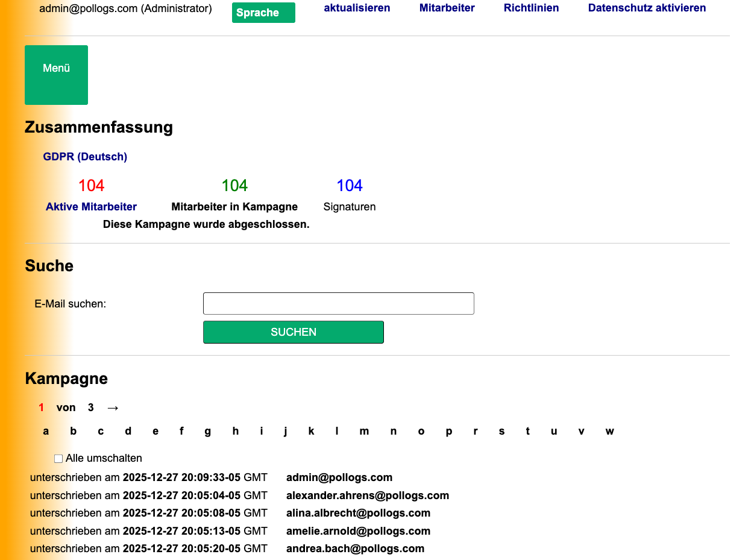
Task: Open the aktualisieren link
Action: pos(357,8)
